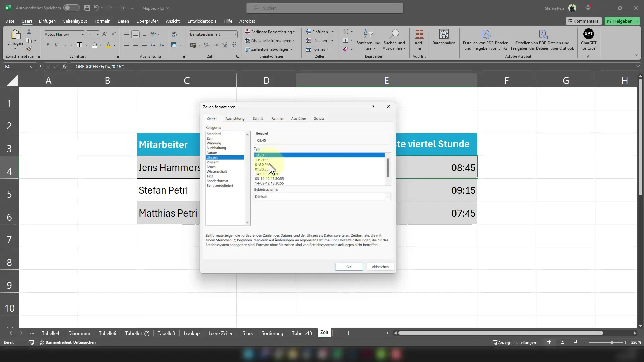Toggle italic K formatting
Screen dimensions: 644x362
coord(56,45)
